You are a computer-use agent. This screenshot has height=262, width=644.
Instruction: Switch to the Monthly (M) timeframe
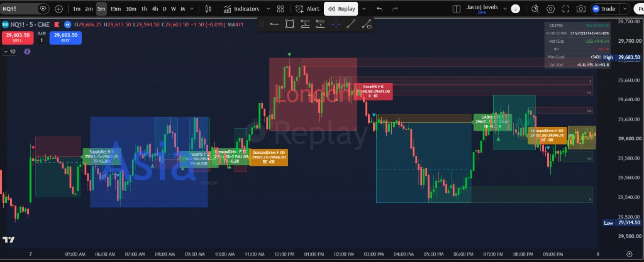coord(183,9)
